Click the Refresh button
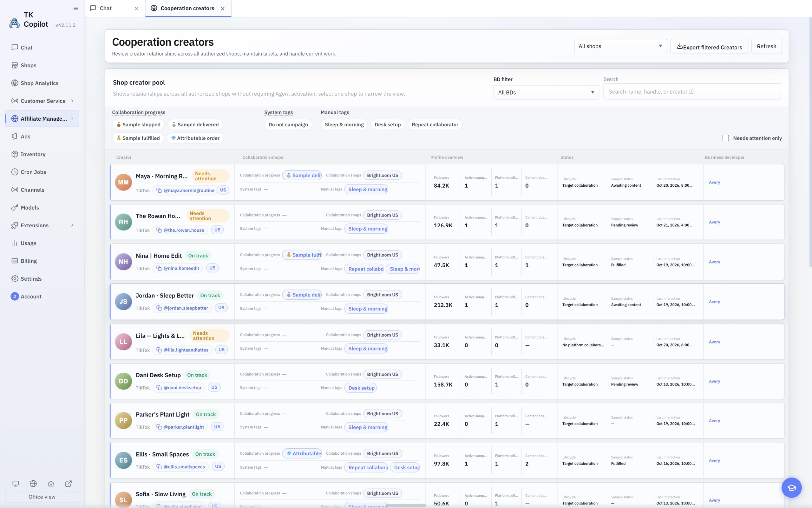 click(x=766, y=46)
